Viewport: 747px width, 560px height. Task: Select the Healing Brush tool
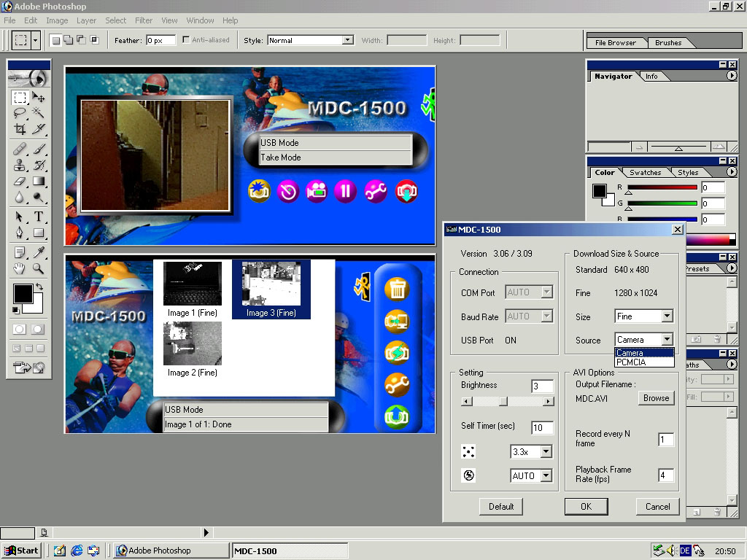[x=20, y=149]
